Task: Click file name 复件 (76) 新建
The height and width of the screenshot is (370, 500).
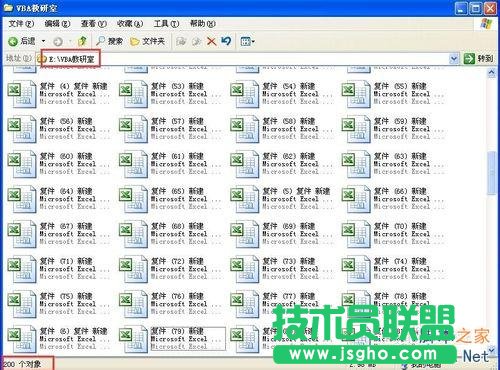Action: click(177, 296)
